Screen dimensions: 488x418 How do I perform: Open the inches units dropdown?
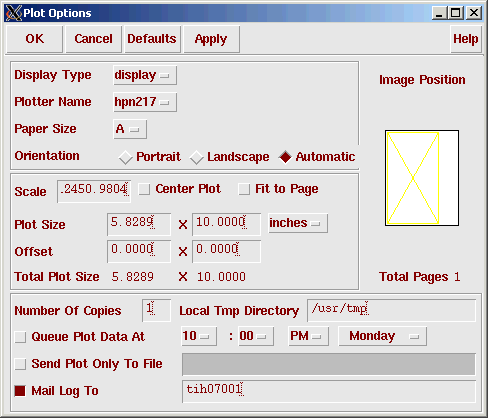click(x=298, y=223)
